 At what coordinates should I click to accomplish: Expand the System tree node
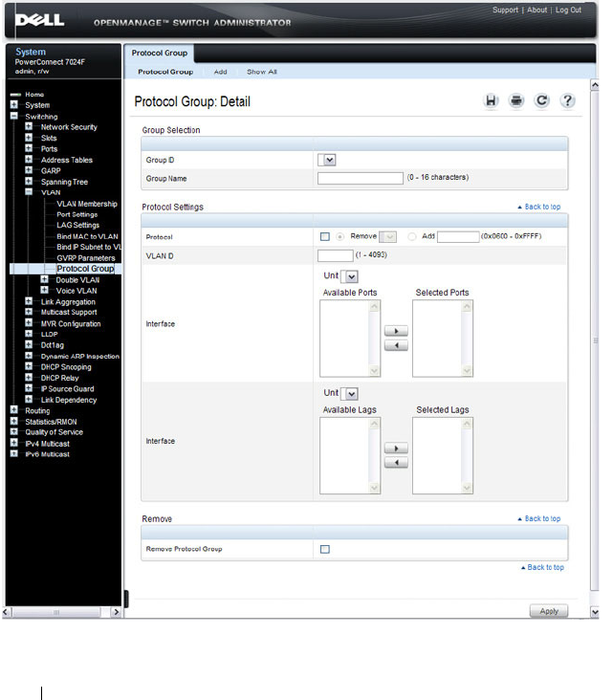[x=14, y=104]
